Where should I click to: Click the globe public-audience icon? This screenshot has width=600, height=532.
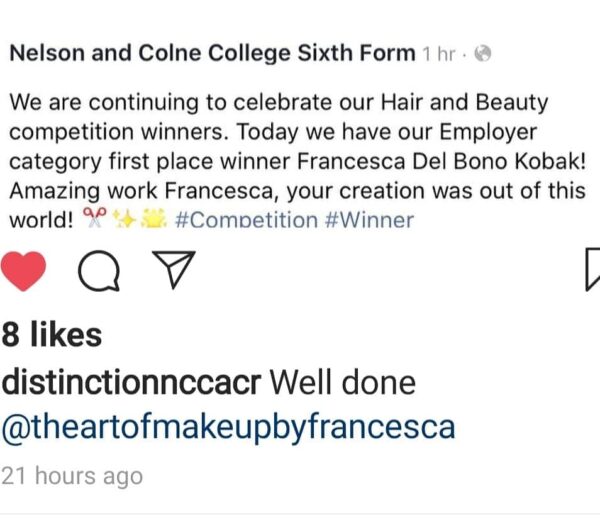pyautogui.click(x=483, y=54)
